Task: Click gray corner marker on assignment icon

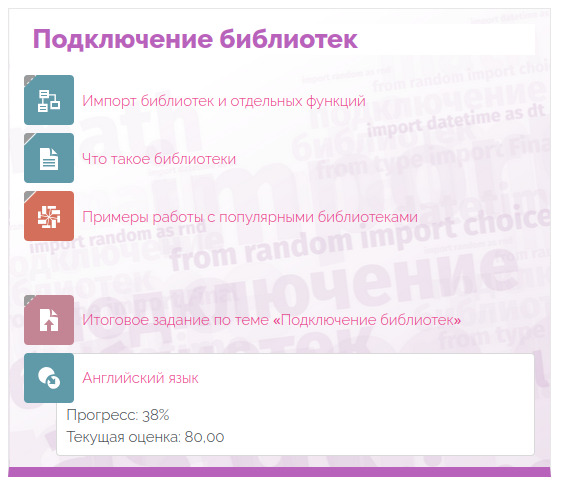Action: pos(29,300)
